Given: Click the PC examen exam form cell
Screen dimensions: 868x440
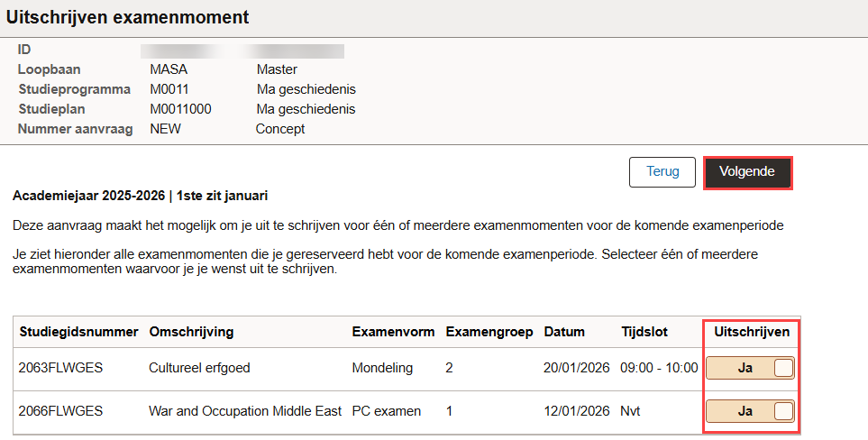Looking at the screenshot, I should 386,411.
